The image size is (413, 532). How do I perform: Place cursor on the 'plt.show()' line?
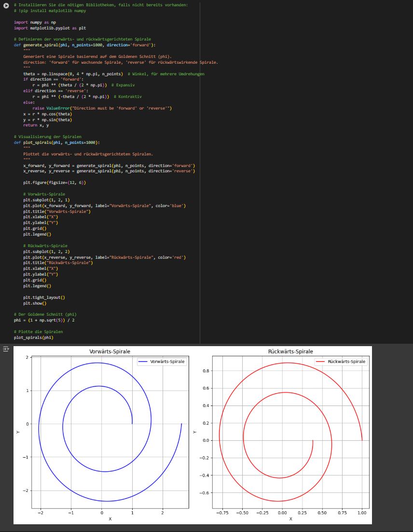point(35,303)
